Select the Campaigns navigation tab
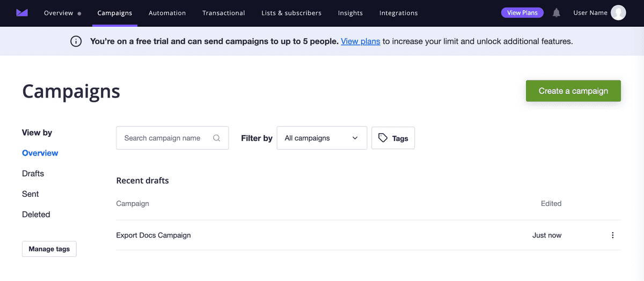Screen dimensions: 644x281 (115, 13)
